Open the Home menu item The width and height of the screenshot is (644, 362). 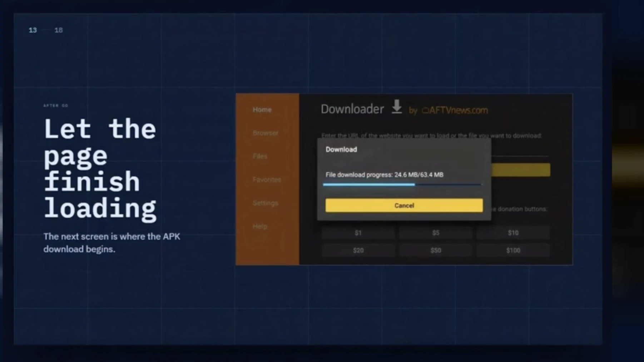tap(262, 110)
